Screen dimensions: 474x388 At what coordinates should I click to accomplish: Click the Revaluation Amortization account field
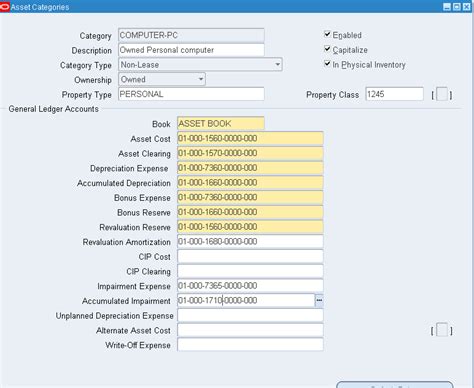pyautogui.click(x=250, y=241)
